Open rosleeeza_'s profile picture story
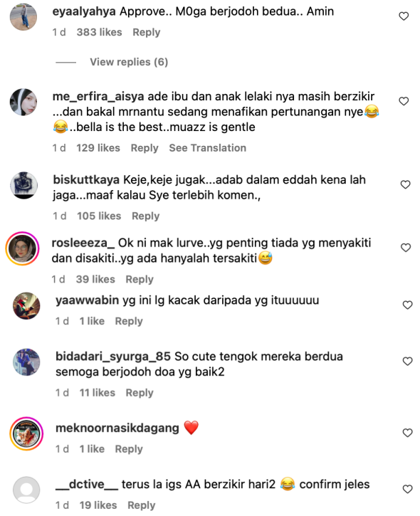This screenshot has height=516, width=420. point(22,248)
